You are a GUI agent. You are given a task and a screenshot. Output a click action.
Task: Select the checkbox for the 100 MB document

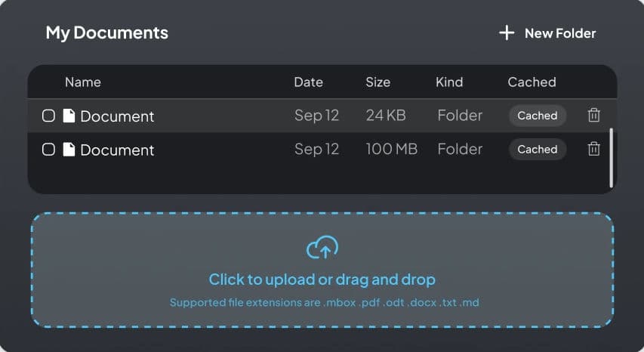[x=48, y=150]
